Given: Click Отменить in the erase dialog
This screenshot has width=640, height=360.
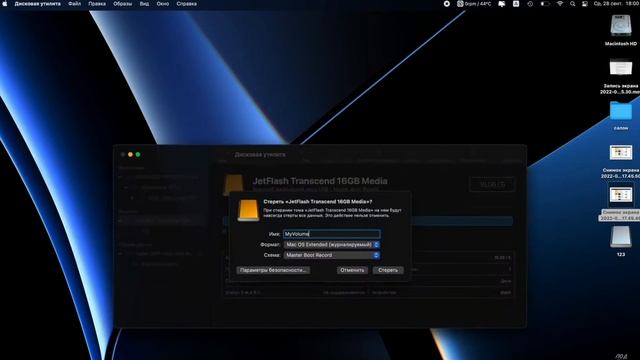Looking at the screenshot, I should tap(352, 270).
